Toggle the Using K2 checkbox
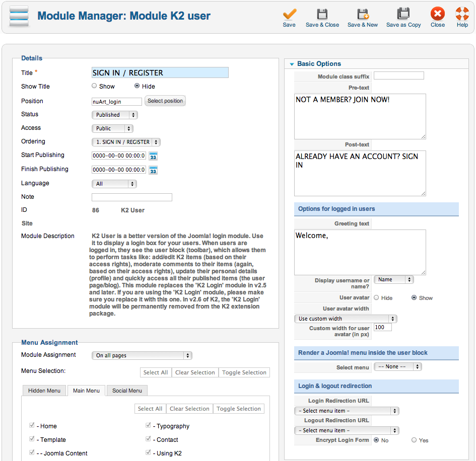Screen dimensions: 476x461 pyautogui.click(x=148, y=452)
